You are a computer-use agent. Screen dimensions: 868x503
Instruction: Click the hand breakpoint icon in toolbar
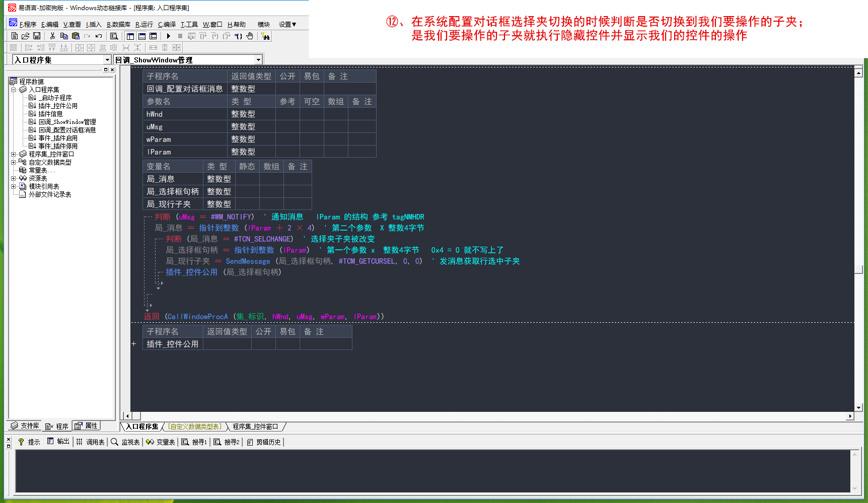pyautogui.click(x=250, y=36)
